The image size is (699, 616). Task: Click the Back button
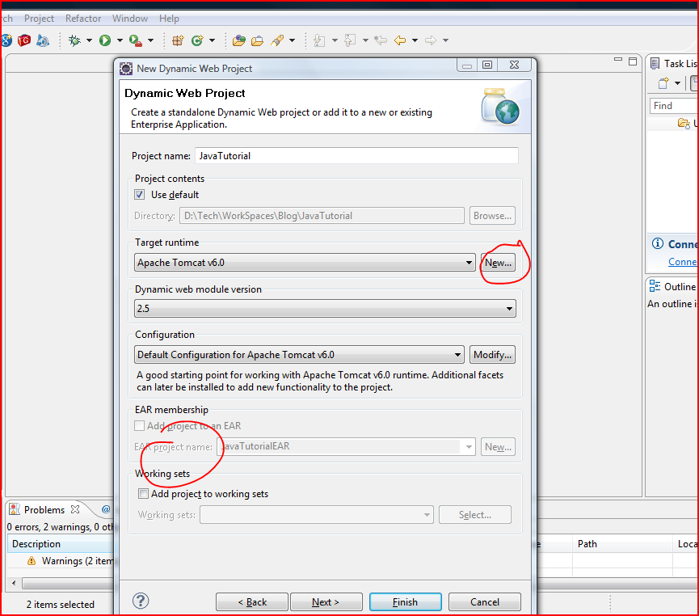coord(252,601)
